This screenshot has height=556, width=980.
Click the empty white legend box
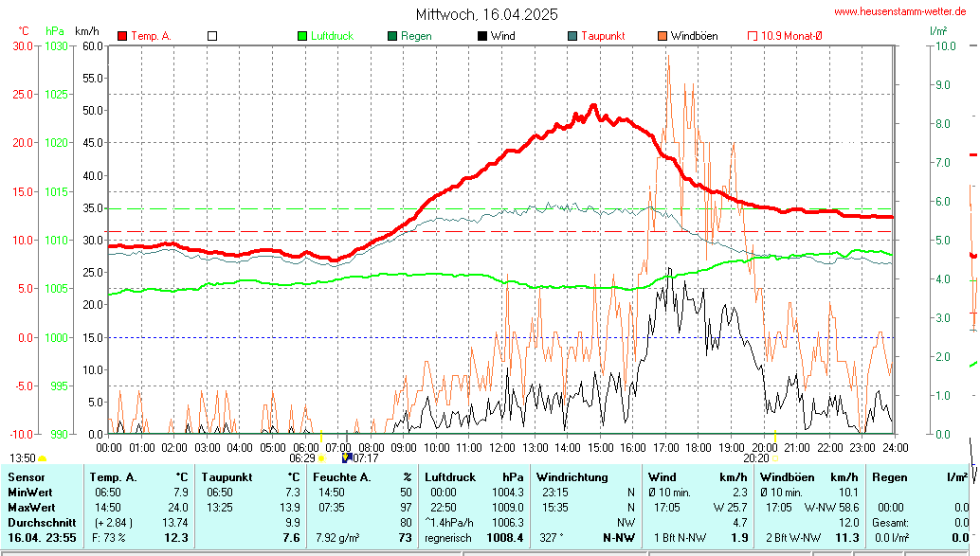click(212, 36)
